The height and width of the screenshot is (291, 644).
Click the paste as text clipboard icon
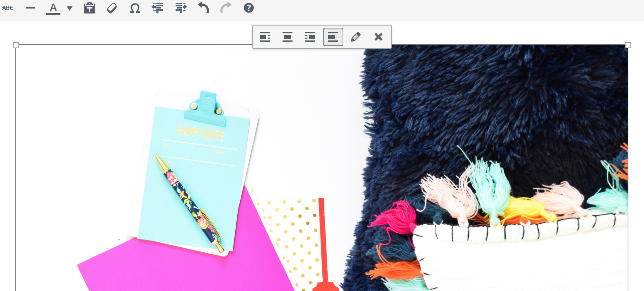coord(90,8)
